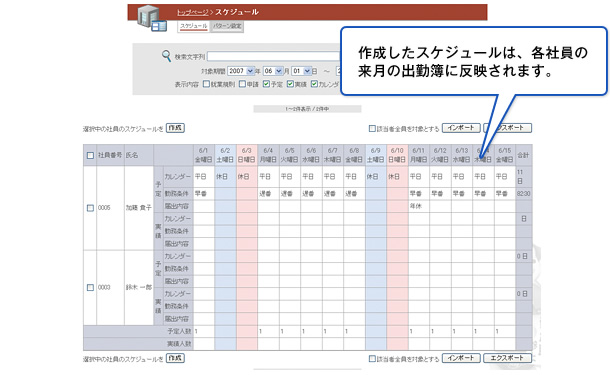Screen dimensions: 610x375
Task: Click the 6/8 金曜日 column header
Action: click(x=354, y=155)
